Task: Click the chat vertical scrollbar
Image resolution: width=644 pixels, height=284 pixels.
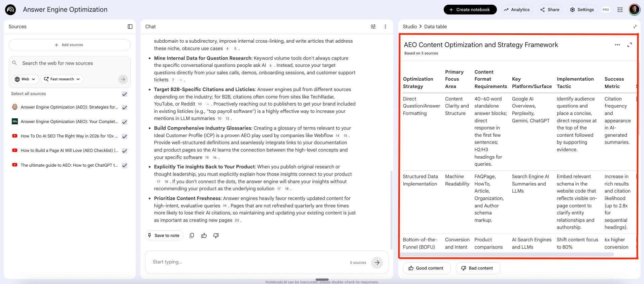Action: click(391, 210)
